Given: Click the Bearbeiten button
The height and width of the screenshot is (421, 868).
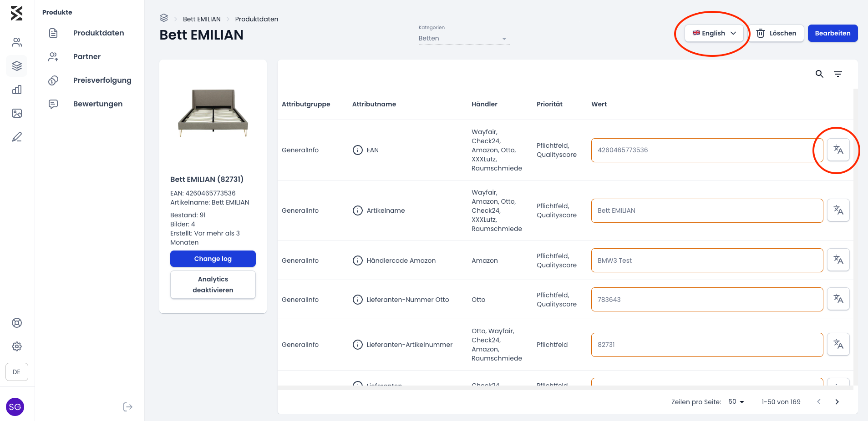Looking at the screenshot, I should 832,33.
